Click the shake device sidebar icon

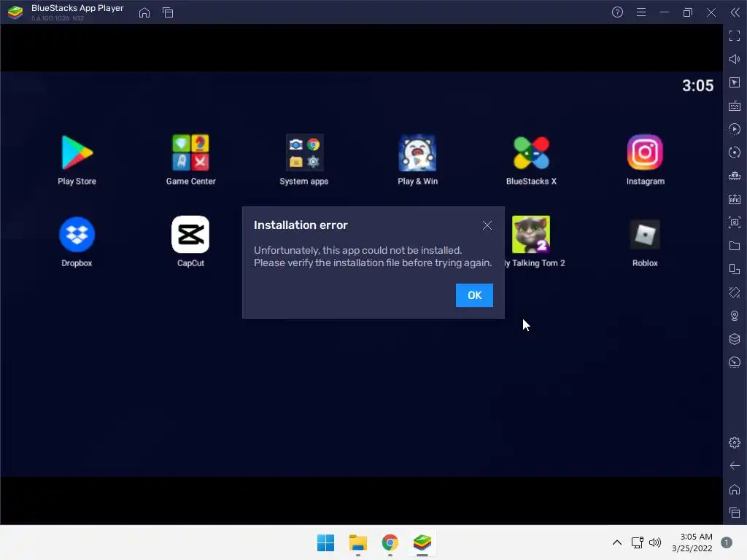coord(735,292)
